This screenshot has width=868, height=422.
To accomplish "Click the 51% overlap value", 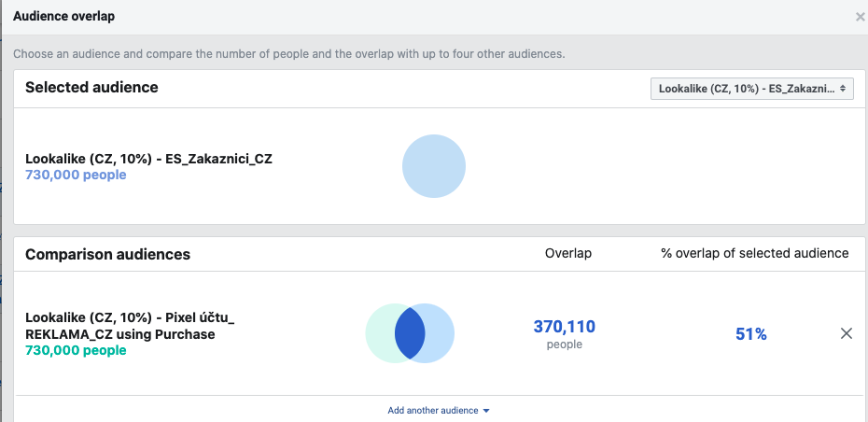I will tap(750, 333).
